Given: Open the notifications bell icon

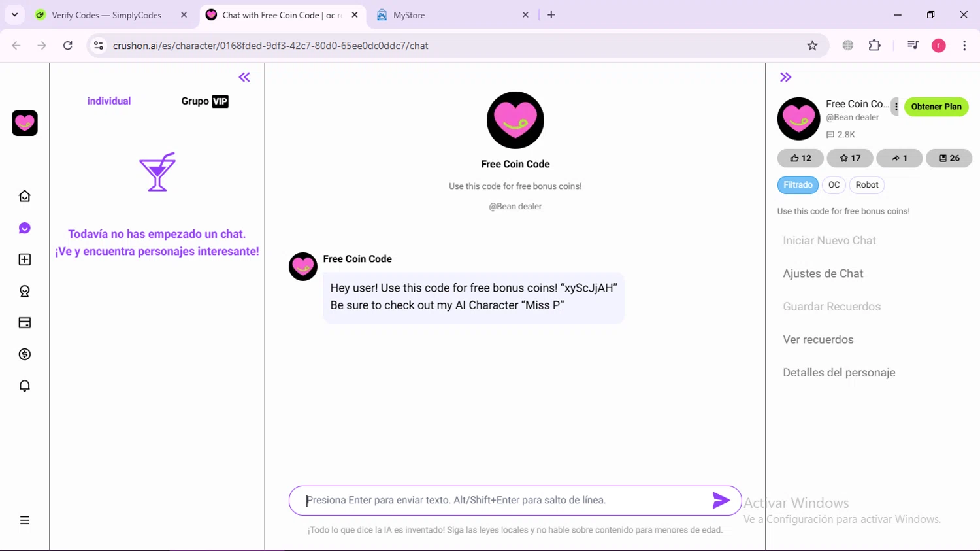Looking at the screenshot, I should click(25, 386).
